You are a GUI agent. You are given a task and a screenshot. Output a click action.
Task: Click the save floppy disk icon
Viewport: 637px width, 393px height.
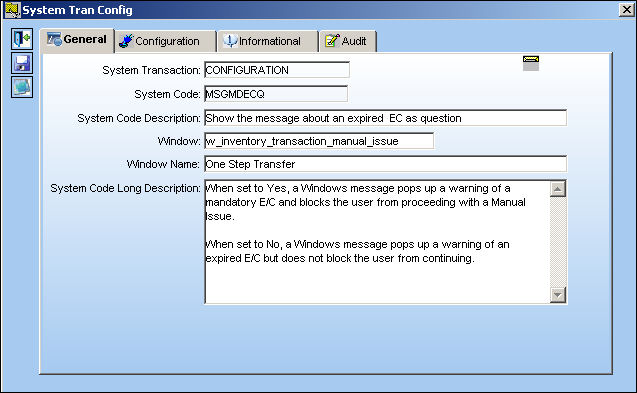click(22, 63)
